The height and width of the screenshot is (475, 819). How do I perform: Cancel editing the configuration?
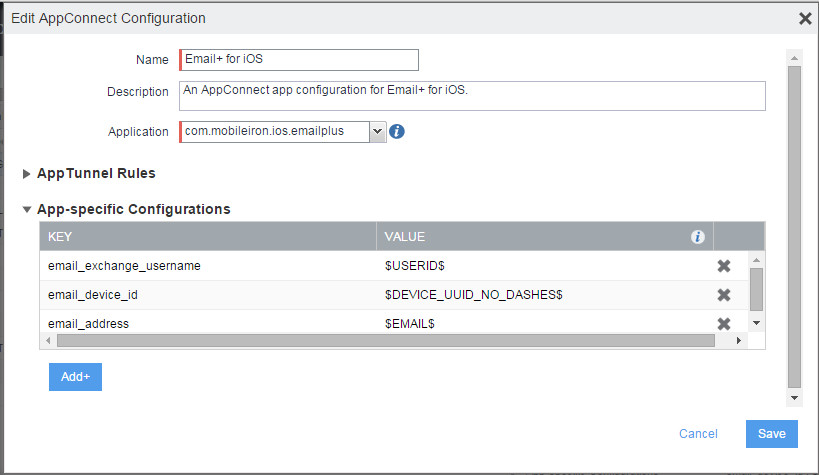698,434
